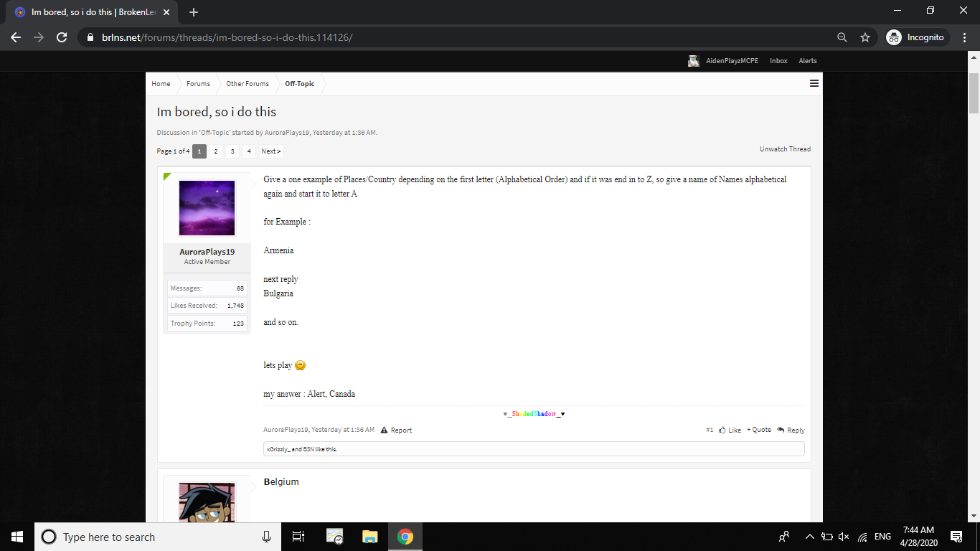Open AuroraPlays19's purple avatar thumbnail
Screen dimensions: 980x551
coord(207,208)
